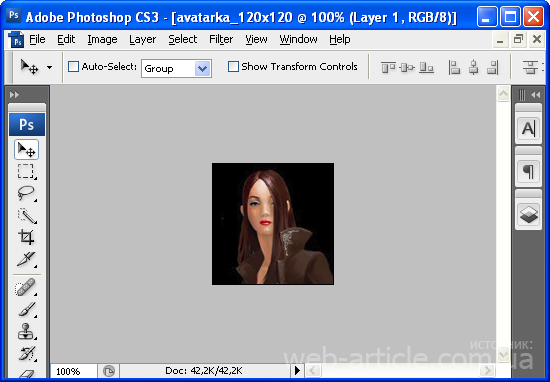This screenshot has width=550, height=382.
Task: Click Align Vertical Centers icon
Action: [407, 67]
